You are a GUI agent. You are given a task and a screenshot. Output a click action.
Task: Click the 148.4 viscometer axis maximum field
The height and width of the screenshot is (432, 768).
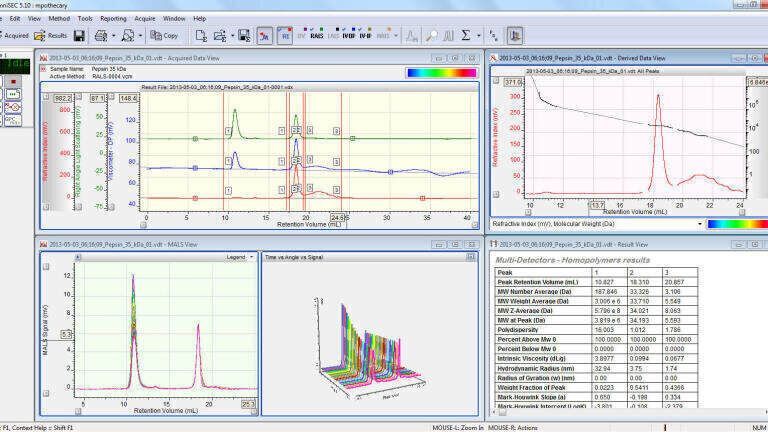tap(128, 98)
